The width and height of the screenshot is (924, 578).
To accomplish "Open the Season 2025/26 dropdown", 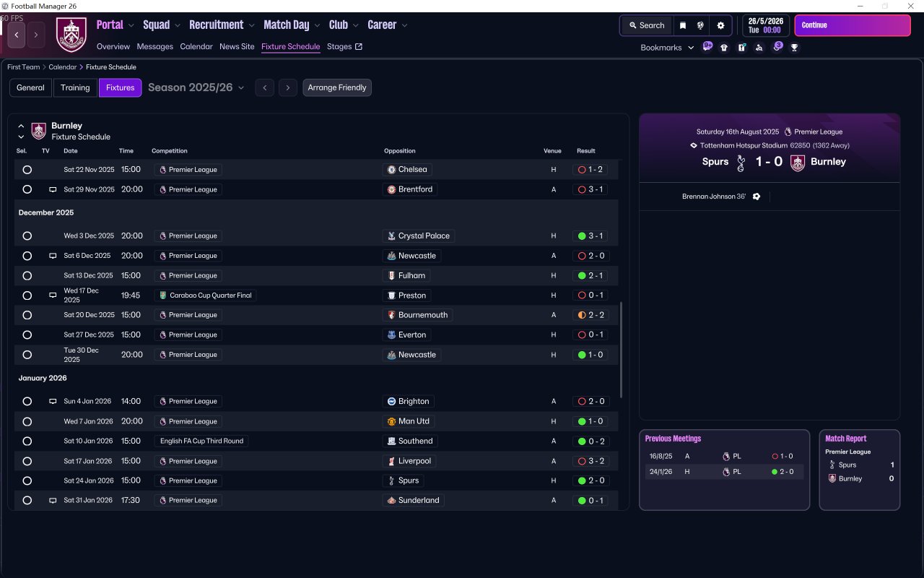I will coord(196,87).
